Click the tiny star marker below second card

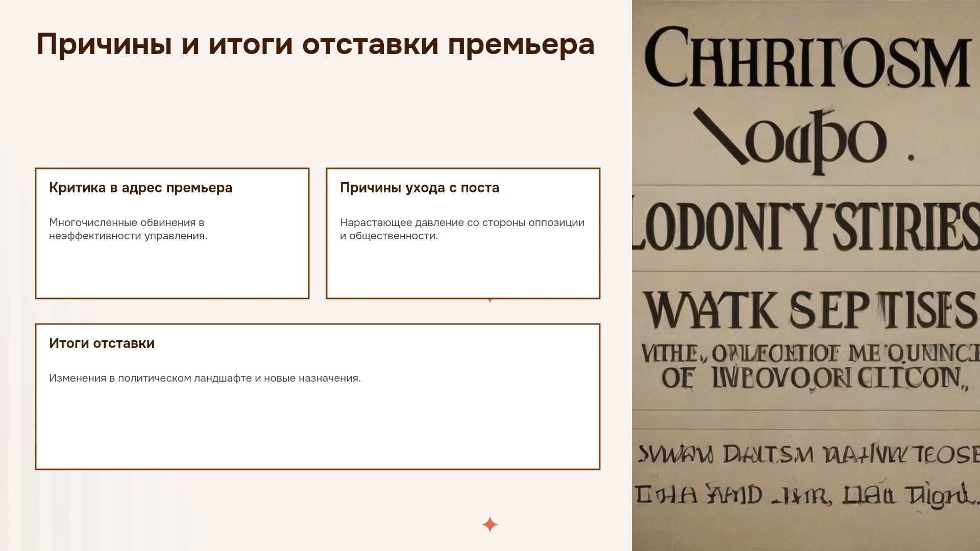[490, 301]
